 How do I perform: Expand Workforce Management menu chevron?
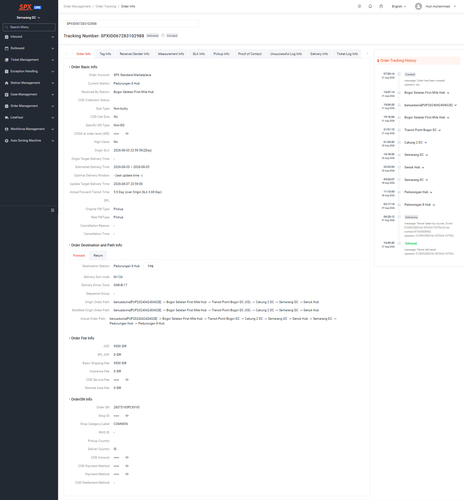[52, 129]
